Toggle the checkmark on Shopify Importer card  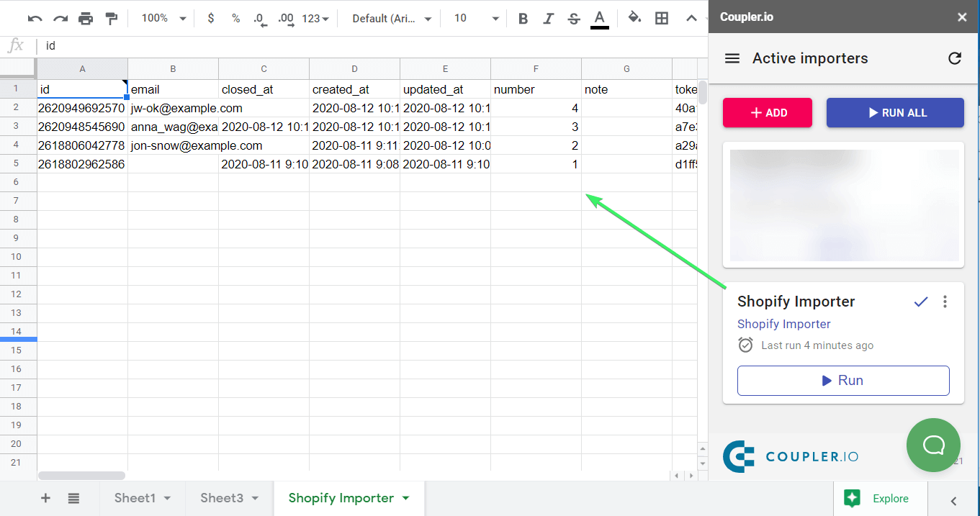[920, 302]
